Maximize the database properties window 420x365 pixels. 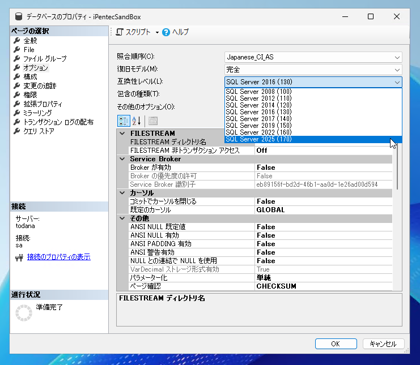(371, 16)
